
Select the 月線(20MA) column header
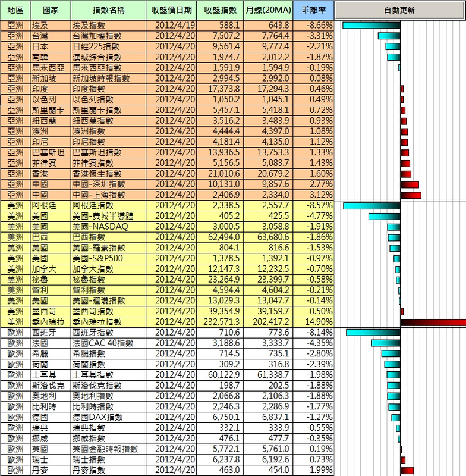click(x=268, y=10)
